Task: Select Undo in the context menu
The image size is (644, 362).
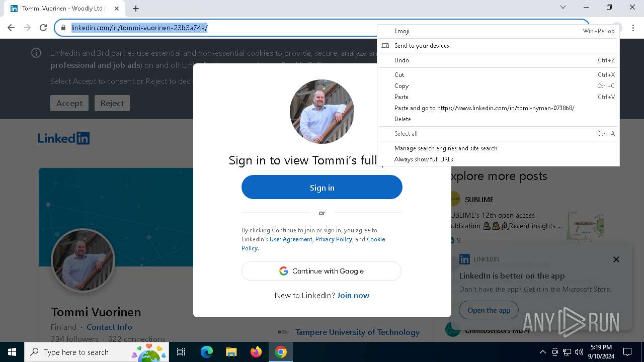Action: tap(498, 60)
